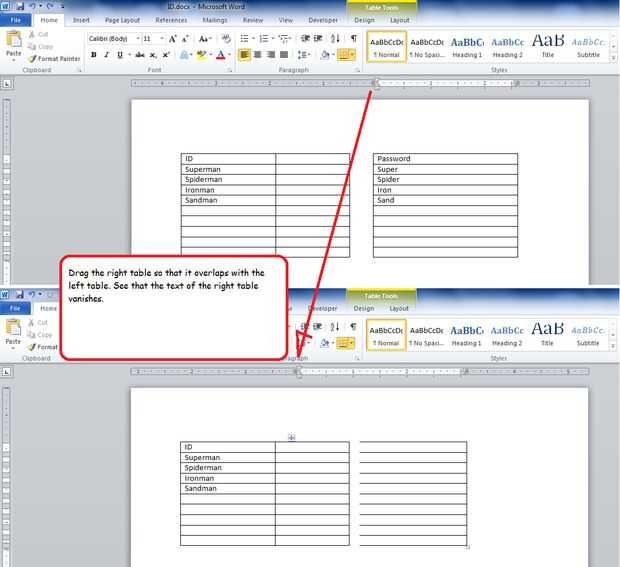Toggle Italic in the upper window
620x567 pixels.
click(x=106, y=55)
